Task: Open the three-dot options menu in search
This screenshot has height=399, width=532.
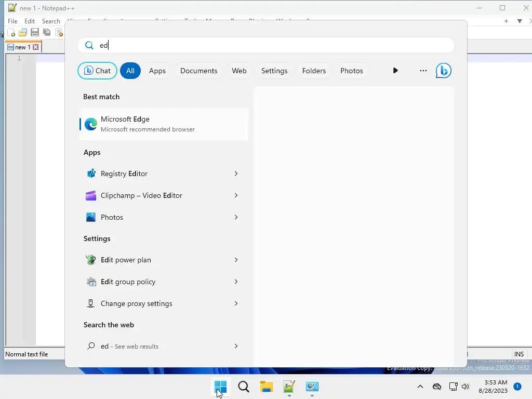Action: point(423,71)
